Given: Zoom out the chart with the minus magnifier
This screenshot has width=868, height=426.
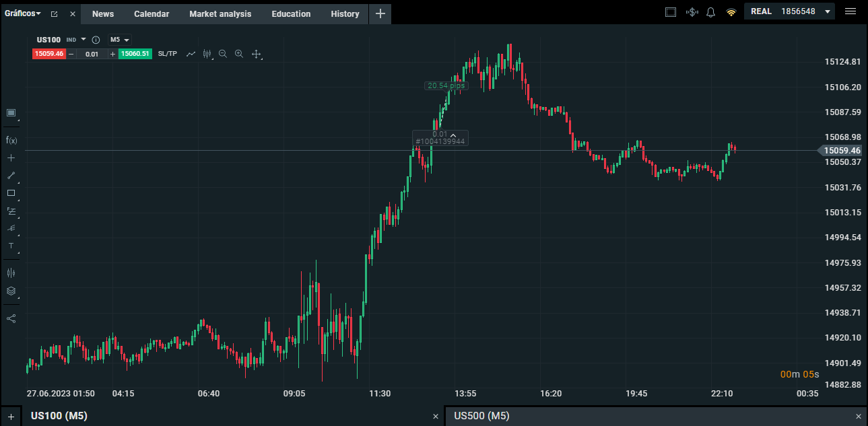Looking at the screenshot, I should pos(223,54).
